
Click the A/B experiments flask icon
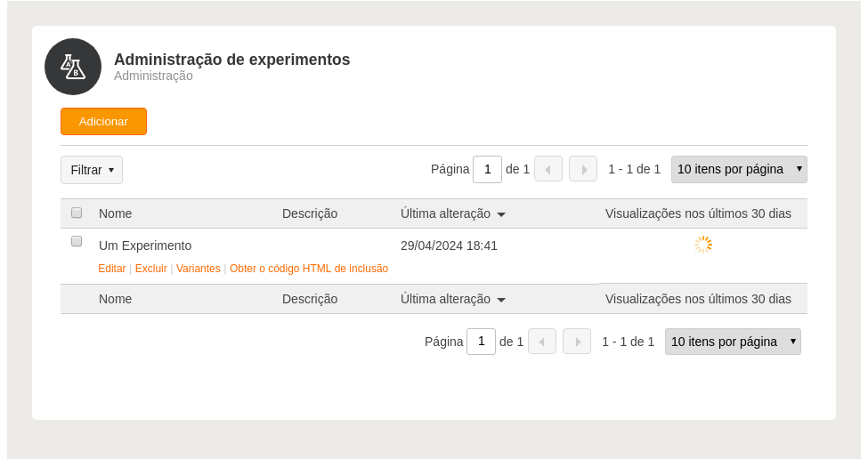[73, 67]
